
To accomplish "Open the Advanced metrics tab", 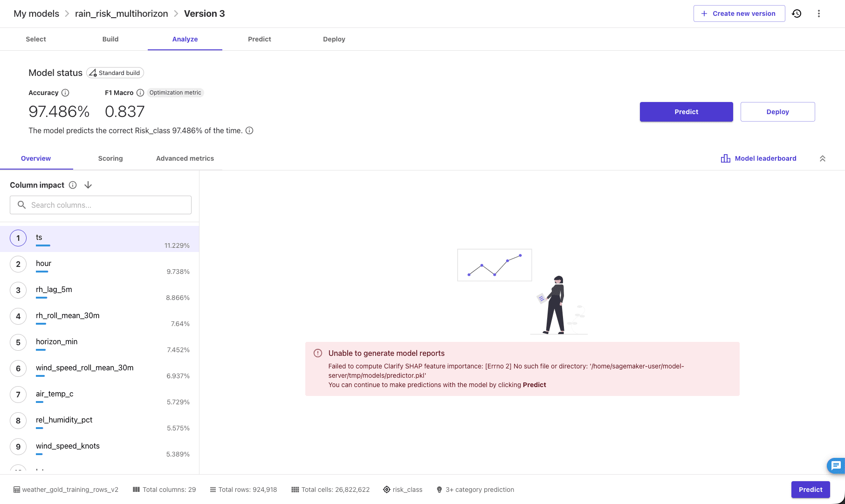I will tap(185, 158).
